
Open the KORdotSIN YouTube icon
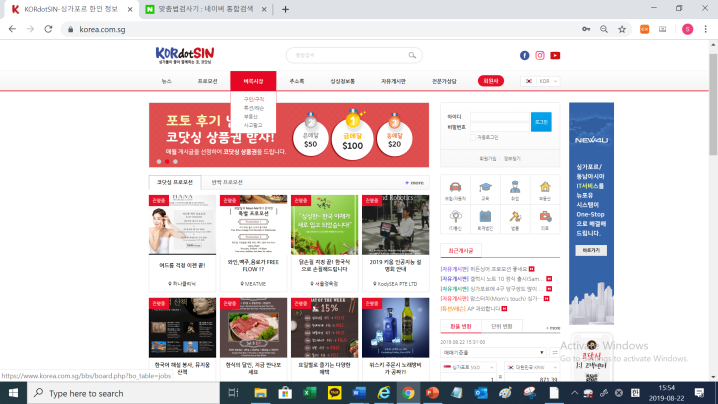pos(555,55)
